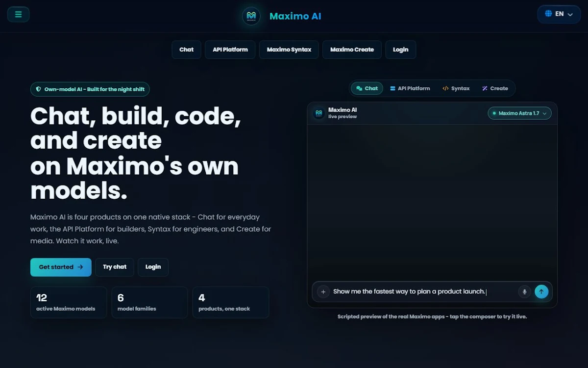Select the API Platform preview tab
Screen dimensions: 588x368
pyautogui.click(x=410, y=88)
